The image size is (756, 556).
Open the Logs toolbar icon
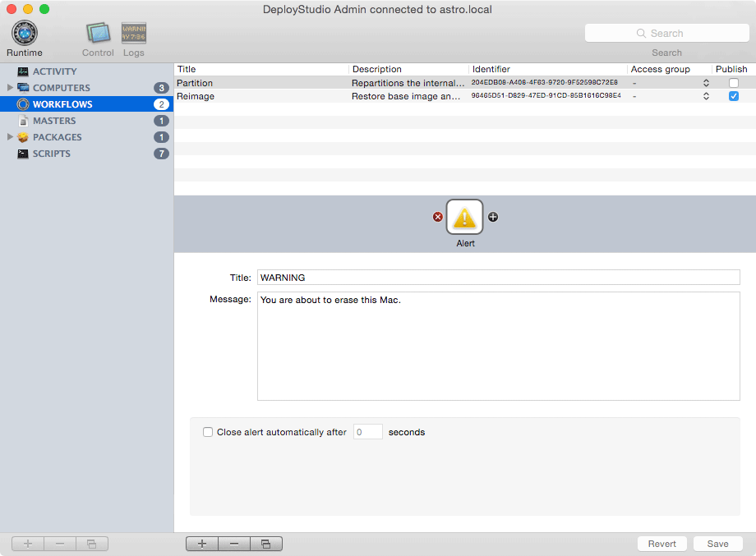(134, 34)
